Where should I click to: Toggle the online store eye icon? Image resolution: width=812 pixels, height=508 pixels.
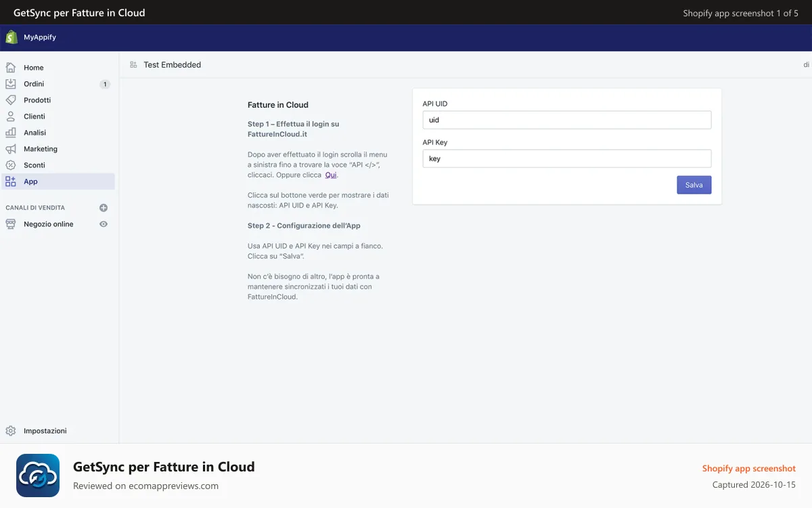[x=104, y=224]
